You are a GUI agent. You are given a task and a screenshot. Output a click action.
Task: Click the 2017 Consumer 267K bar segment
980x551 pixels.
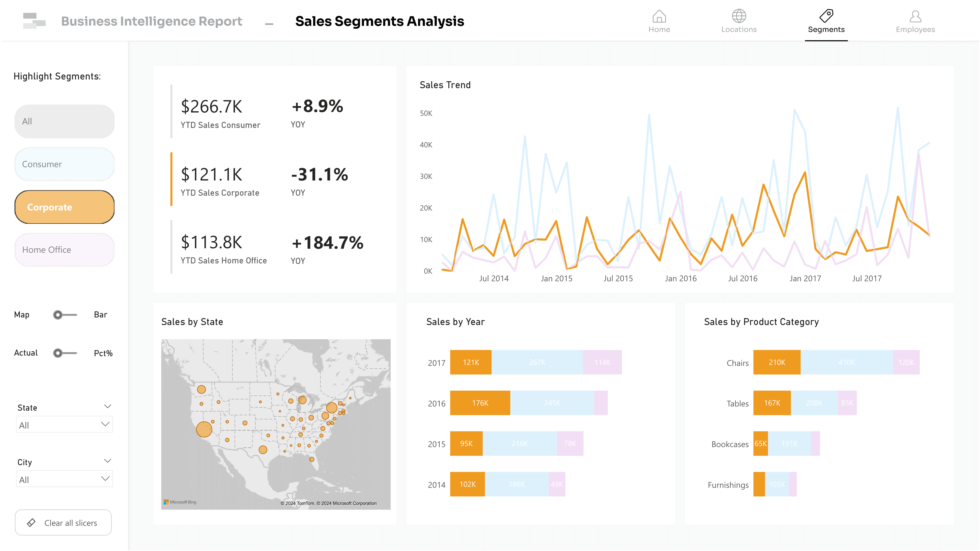pos(537,362)
